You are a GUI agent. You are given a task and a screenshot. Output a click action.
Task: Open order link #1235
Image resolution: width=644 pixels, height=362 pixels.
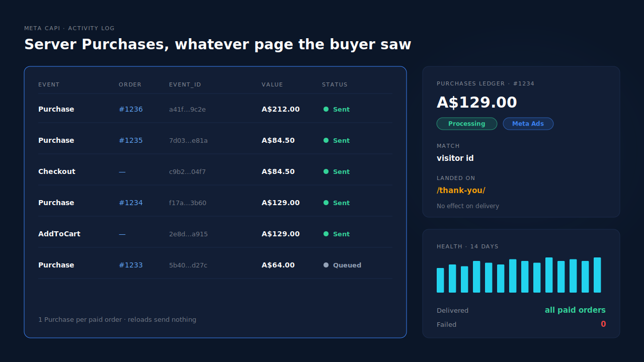(131, 140)
